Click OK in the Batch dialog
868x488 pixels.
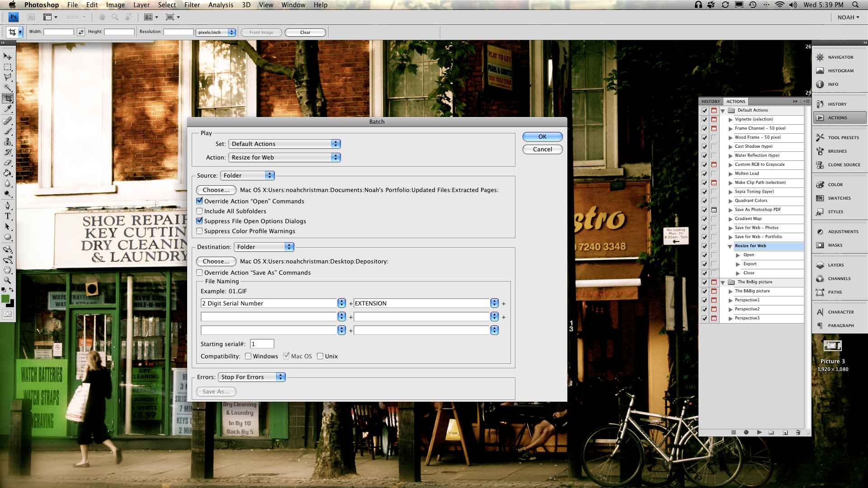[542, 136]
